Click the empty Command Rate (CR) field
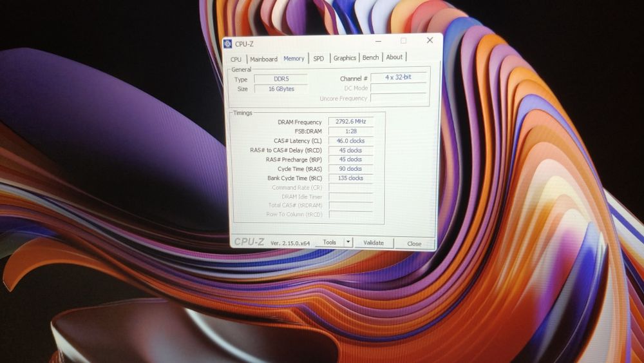 (350, 188)
